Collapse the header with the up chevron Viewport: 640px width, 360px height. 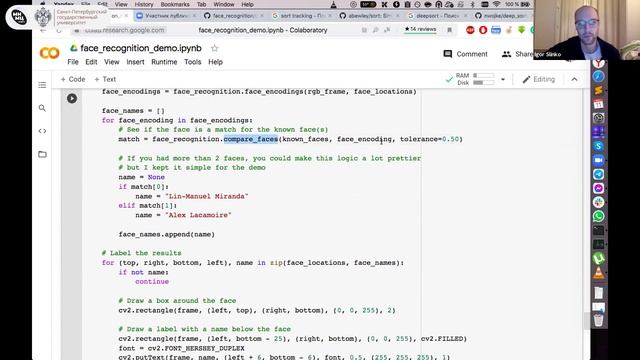(574, 79)
